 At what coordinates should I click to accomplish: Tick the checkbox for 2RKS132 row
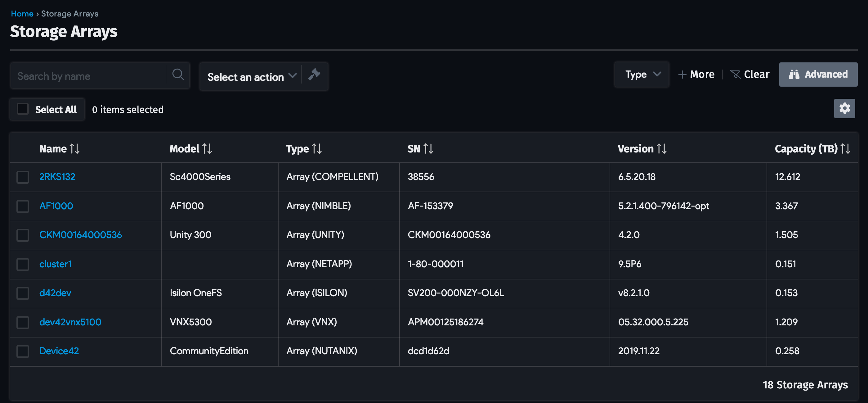click(x=23, y=177)
